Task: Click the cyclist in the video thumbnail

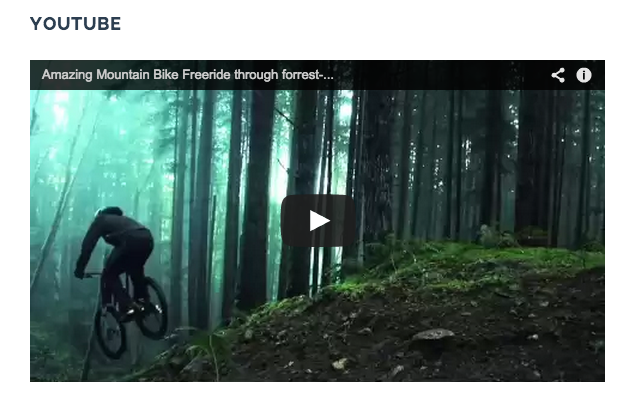Action: 121,278
